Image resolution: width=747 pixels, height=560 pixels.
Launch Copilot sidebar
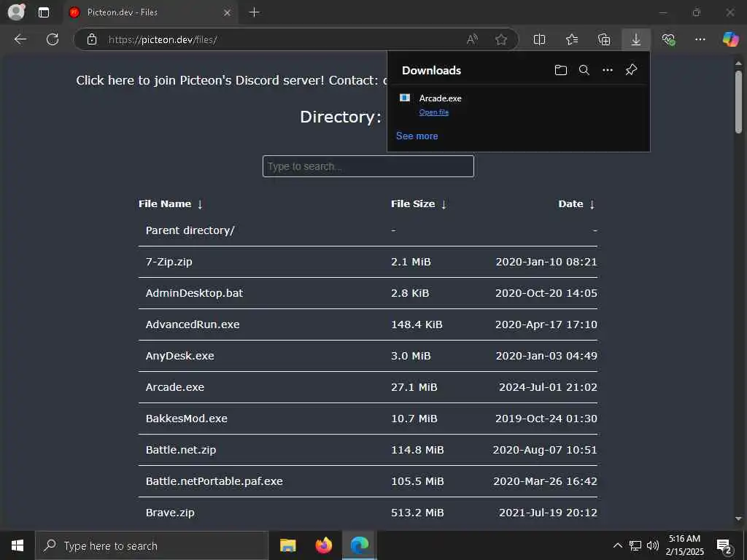730,39
